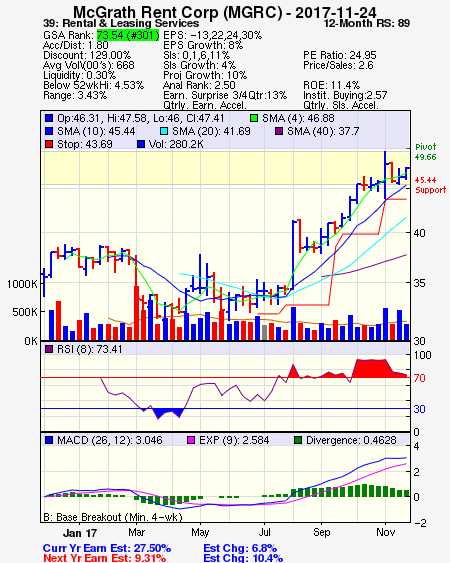
Task: Click the Acc/Dist: 1.80 value
Action: (76, 45)
